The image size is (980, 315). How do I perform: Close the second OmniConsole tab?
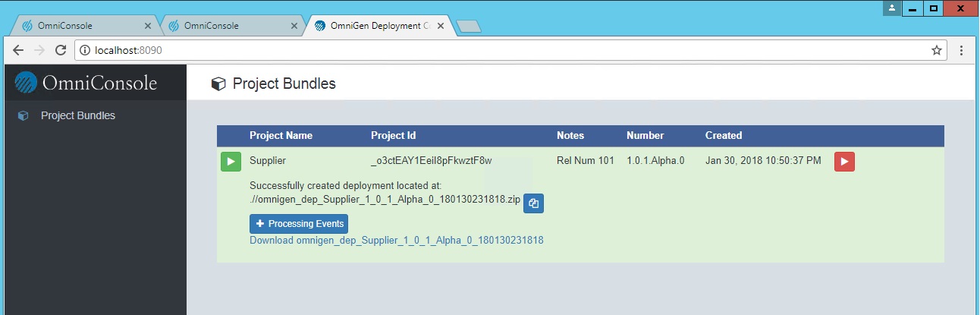(x=294, y=26)
